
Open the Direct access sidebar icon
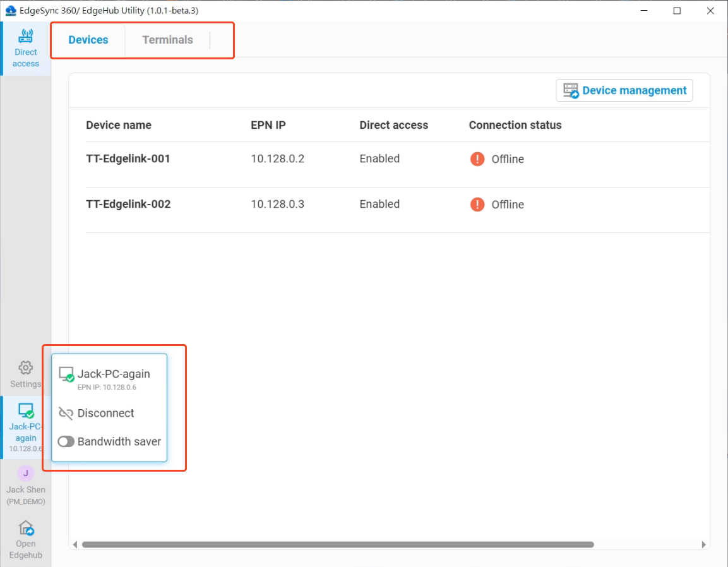[26, 37]
